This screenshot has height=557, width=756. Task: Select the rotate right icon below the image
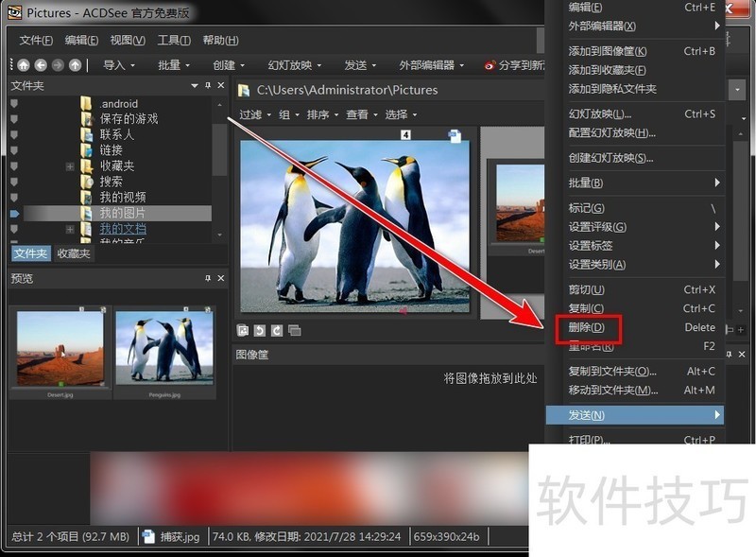pos(277,331)
